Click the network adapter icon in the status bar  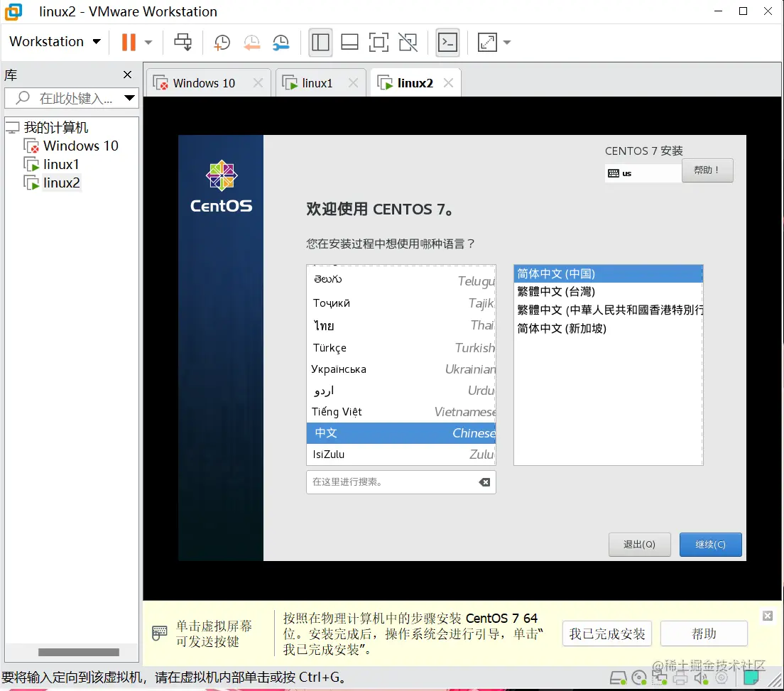pos(659,678)
